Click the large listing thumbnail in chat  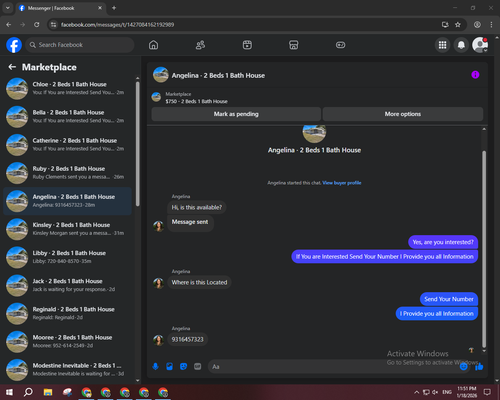(314, 133)
